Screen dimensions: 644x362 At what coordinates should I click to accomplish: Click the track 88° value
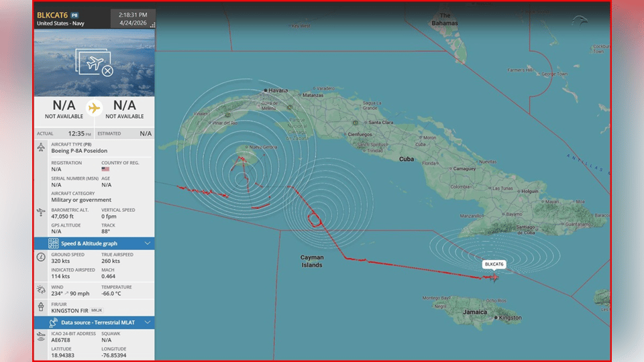click(105, 231)
